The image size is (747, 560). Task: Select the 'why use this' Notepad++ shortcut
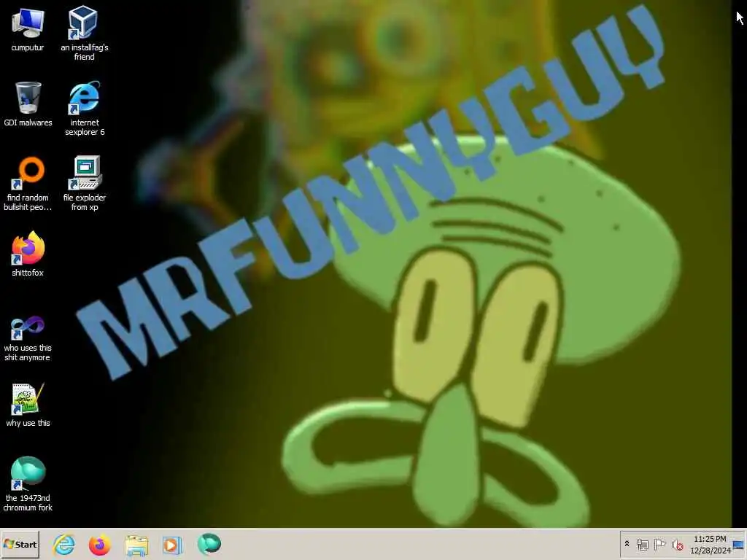tap(28, 405)
